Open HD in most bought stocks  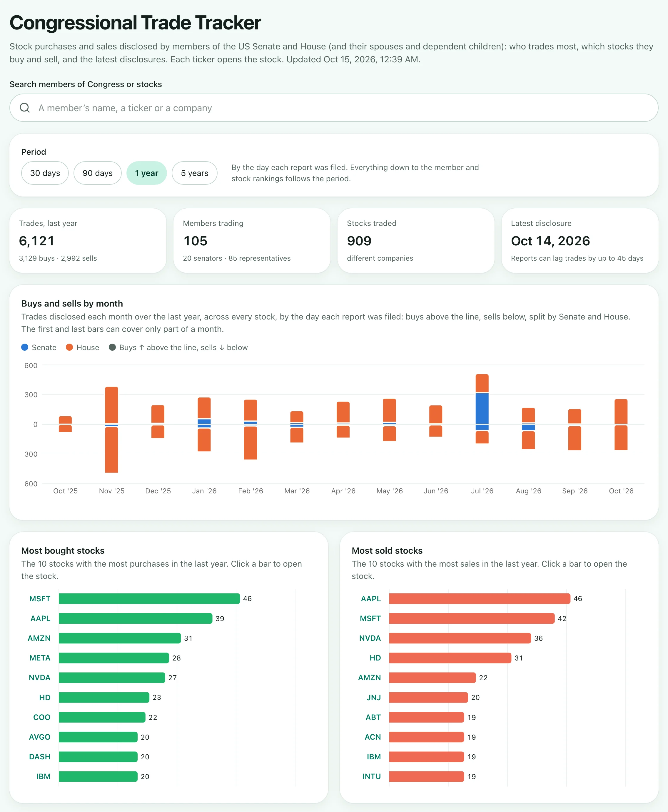pos(45,697)
